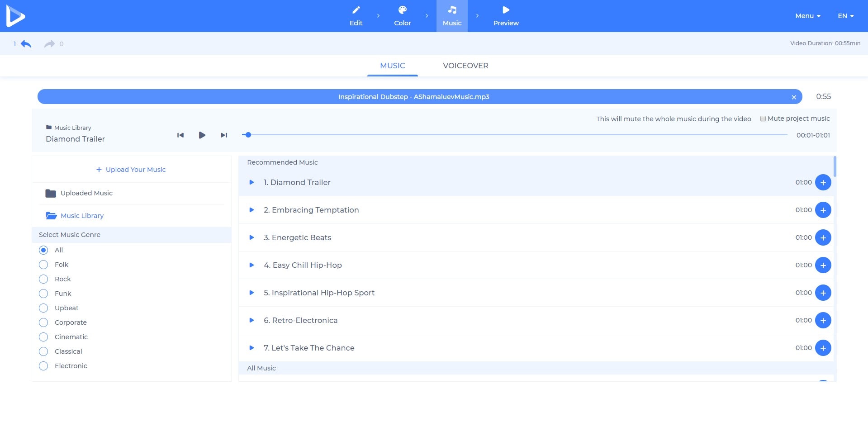Screen dimensions: 868x422
Task: Skip to next track in player
Action: [223, 135]
